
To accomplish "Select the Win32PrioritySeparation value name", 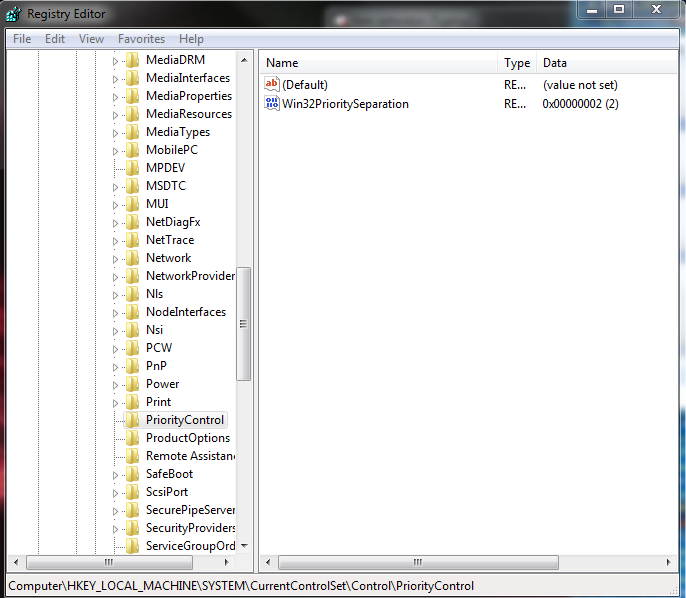I will 345,104.
